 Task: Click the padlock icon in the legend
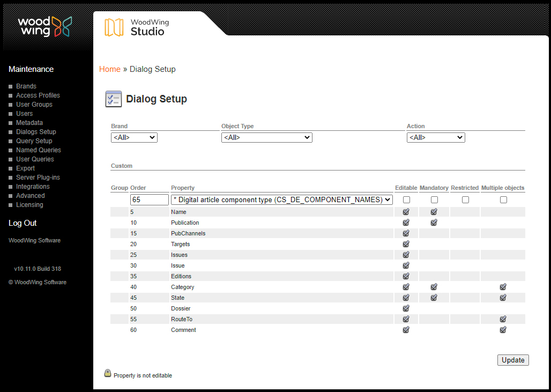point(108,373)
